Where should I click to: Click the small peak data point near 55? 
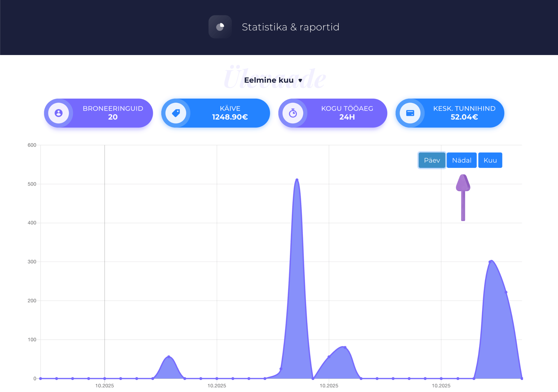tap(169, 357)
